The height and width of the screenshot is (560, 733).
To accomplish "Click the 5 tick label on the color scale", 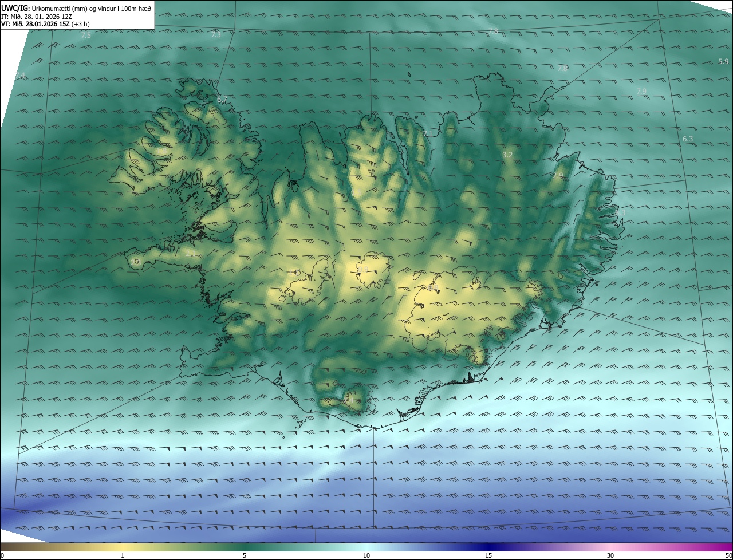I will click(x=245, y=555).
